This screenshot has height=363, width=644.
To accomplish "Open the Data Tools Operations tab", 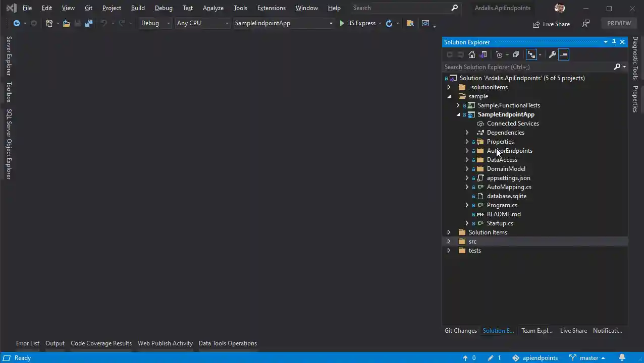I will [x=228, y=343].
